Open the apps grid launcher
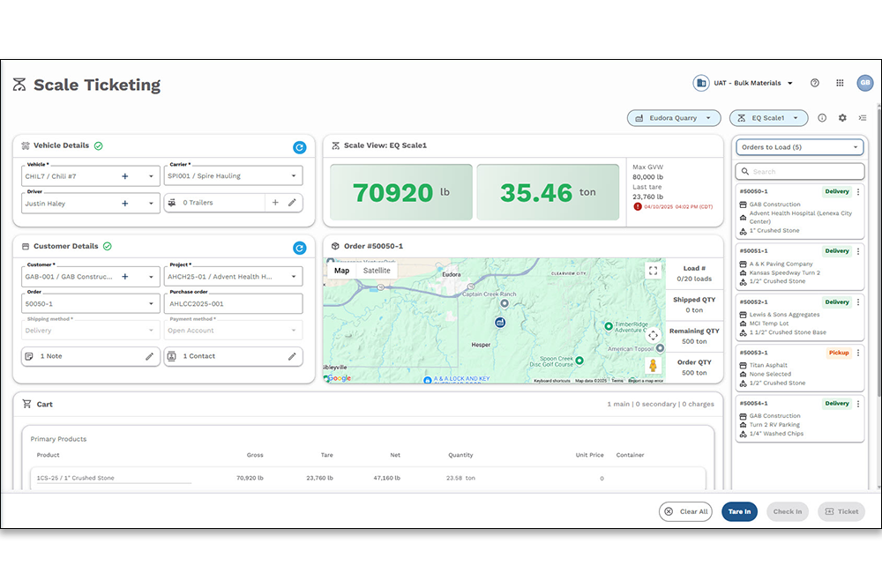882x588 pixels. [x=840, y=83]
